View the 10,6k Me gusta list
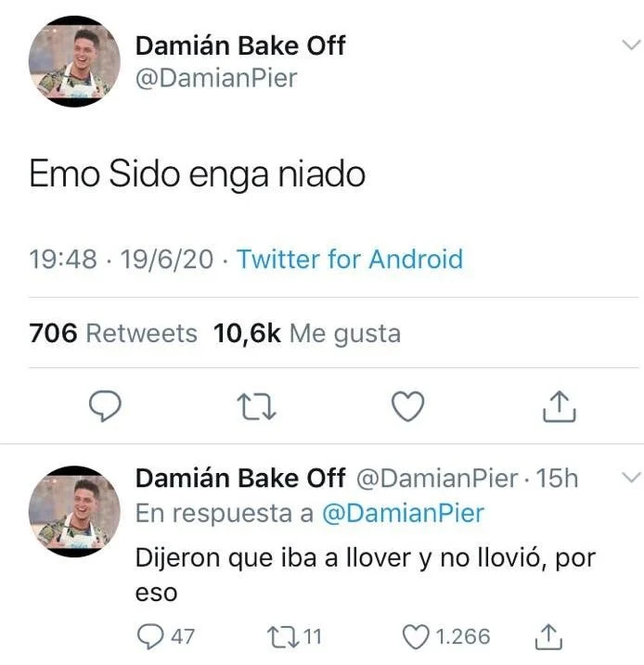This screenshot has height=665, width=644. tap(307, 333)
